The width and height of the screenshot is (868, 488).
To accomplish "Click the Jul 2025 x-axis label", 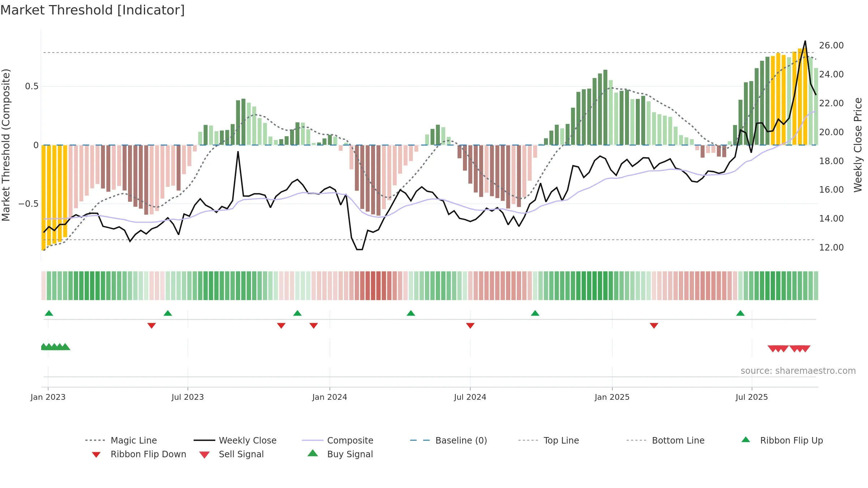I will point(752,397).
